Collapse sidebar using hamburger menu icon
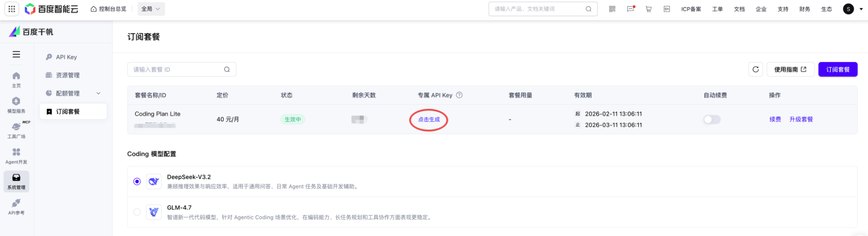 (x=16, y=54)
